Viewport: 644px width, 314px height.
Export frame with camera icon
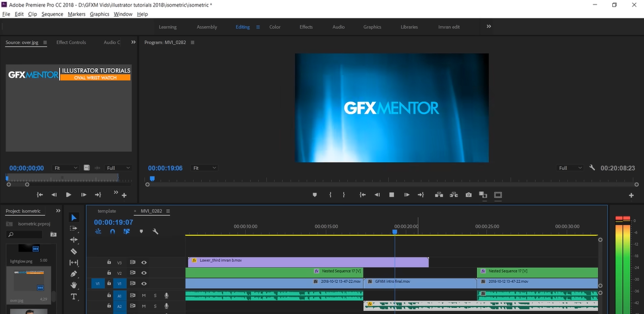coord(468,195)
